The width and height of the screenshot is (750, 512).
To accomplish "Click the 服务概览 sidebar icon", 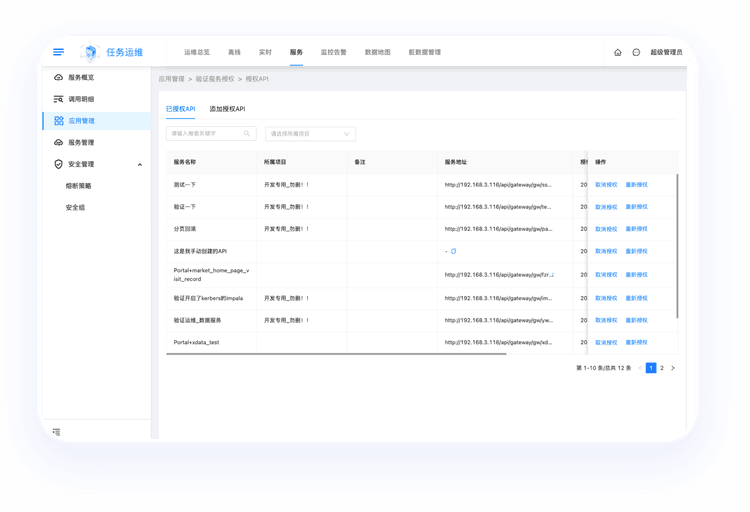I will [59, 77].
